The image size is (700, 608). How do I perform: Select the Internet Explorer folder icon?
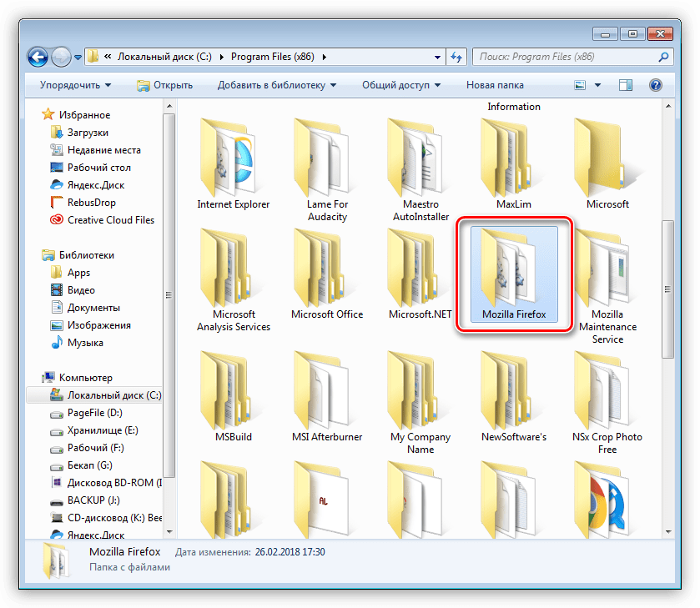[x=233, y=158]
